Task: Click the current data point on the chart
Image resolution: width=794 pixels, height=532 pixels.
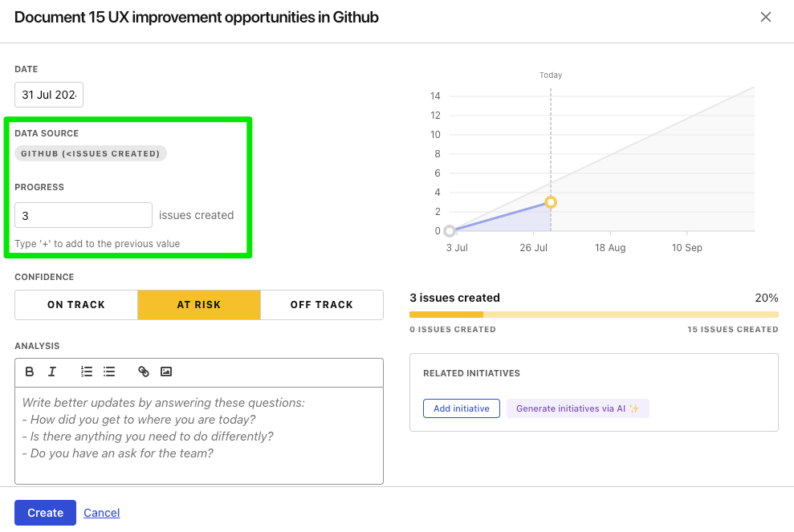Action: click(x=551, y=202)
